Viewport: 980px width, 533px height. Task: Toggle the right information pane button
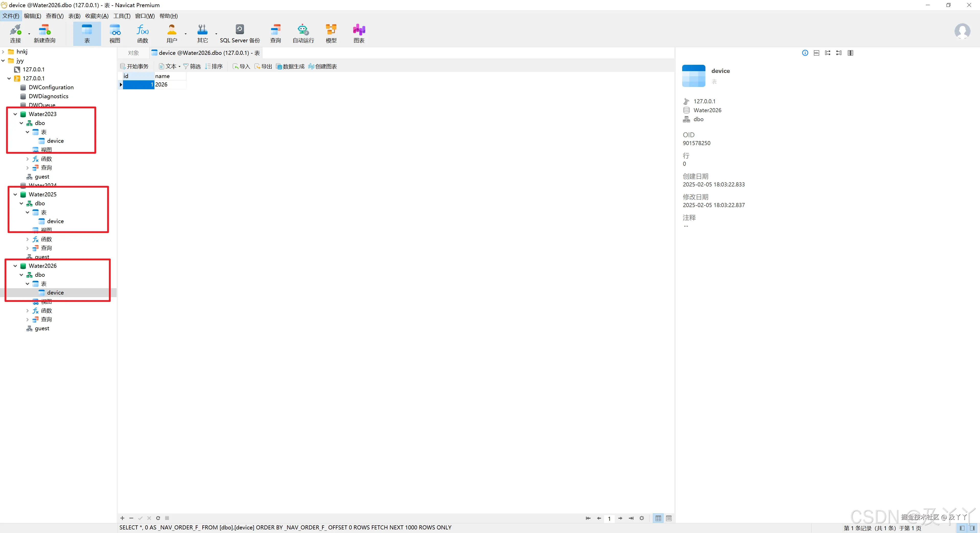(972, 528)
